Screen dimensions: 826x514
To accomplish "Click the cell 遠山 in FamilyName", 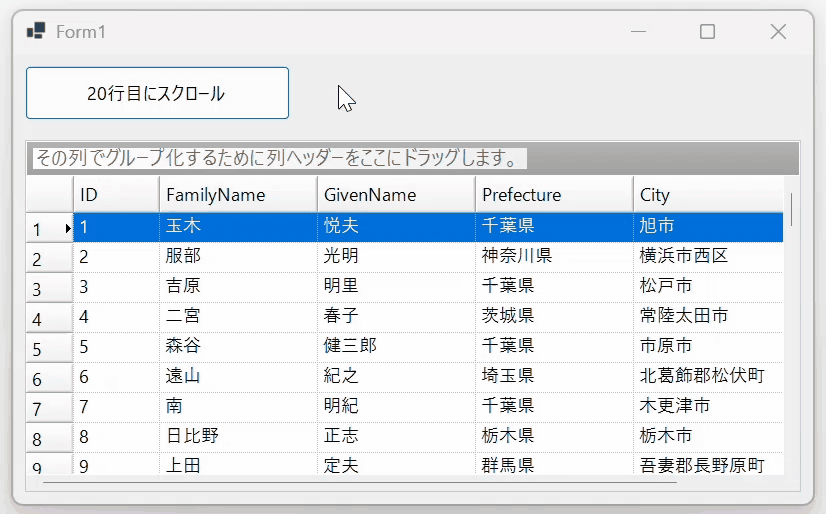I will click(x=238, y=378).
